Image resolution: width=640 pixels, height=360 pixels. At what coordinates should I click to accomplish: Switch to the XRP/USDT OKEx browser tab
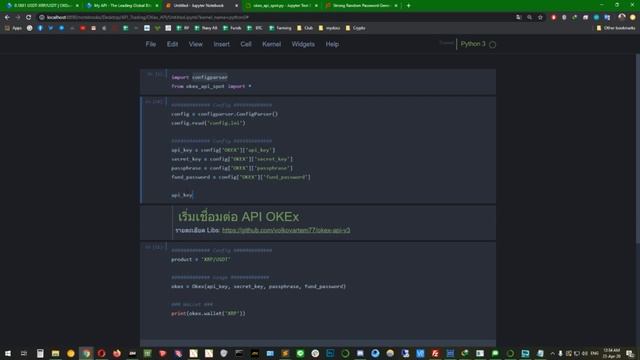click(42, 6)
